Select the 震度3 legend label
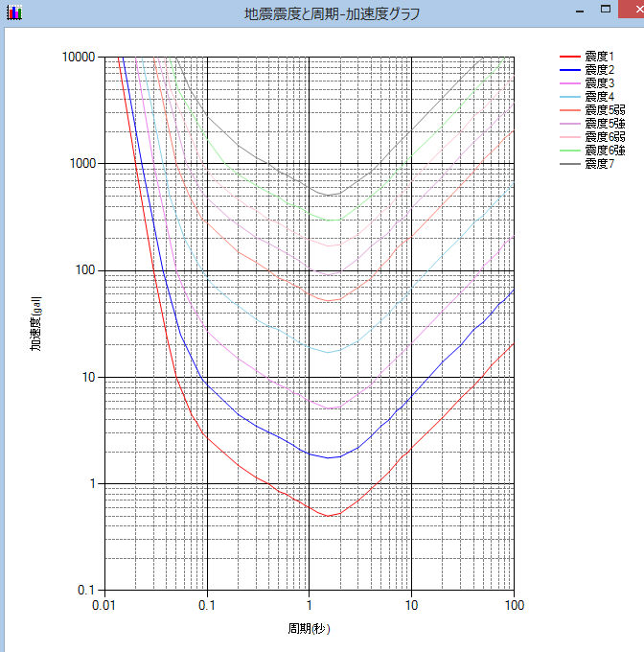This screenshot has height=652, width=644. 599,84
